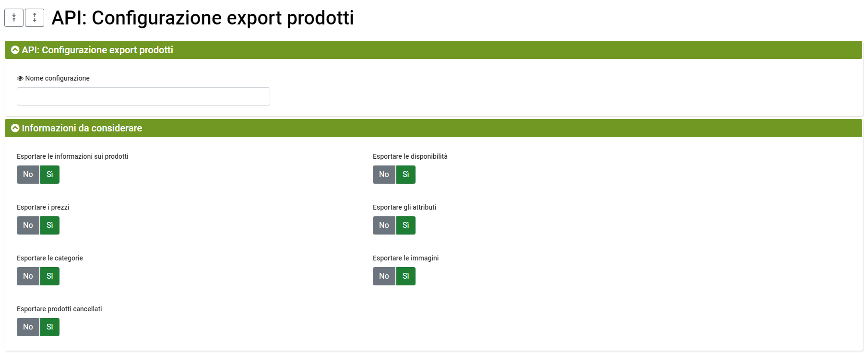This screenshot has height=353, width=868.
Task: Enable Sì for Esportare le informazioni sui prodotti
Action: (x=50, y=175)
